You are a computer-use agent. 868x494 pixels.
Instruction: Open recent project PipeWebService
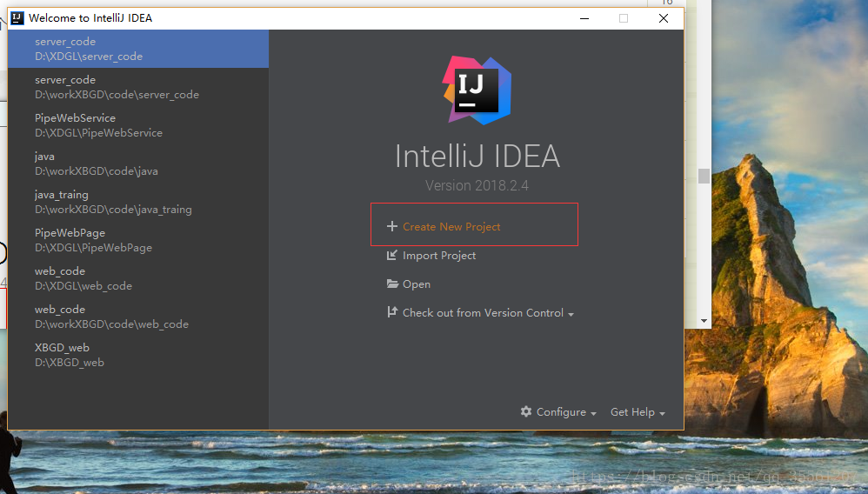138,125
